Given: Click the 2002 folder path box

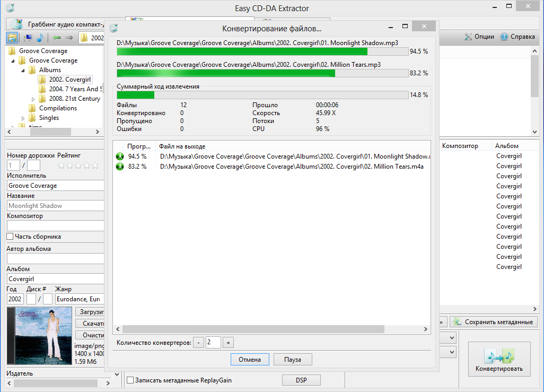Looking at the screenshot, I should pos(92,38).
